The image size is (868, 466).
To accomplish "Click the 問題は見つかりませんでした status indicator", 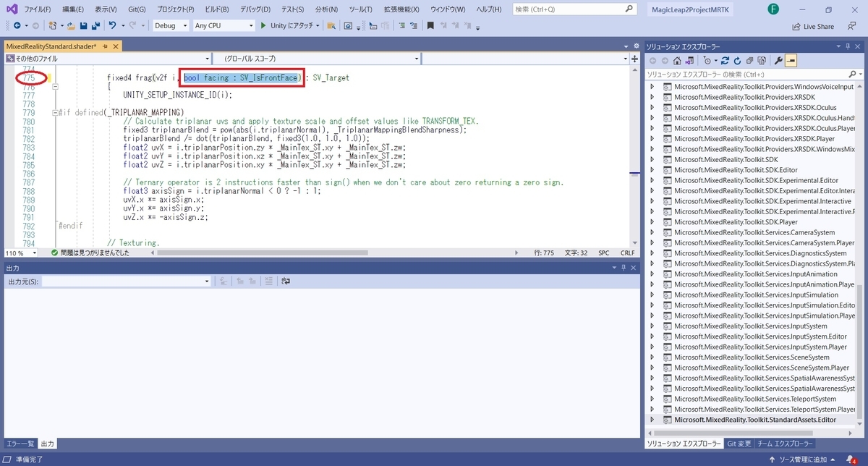I will pyautogui.click(x=90, y=253).
